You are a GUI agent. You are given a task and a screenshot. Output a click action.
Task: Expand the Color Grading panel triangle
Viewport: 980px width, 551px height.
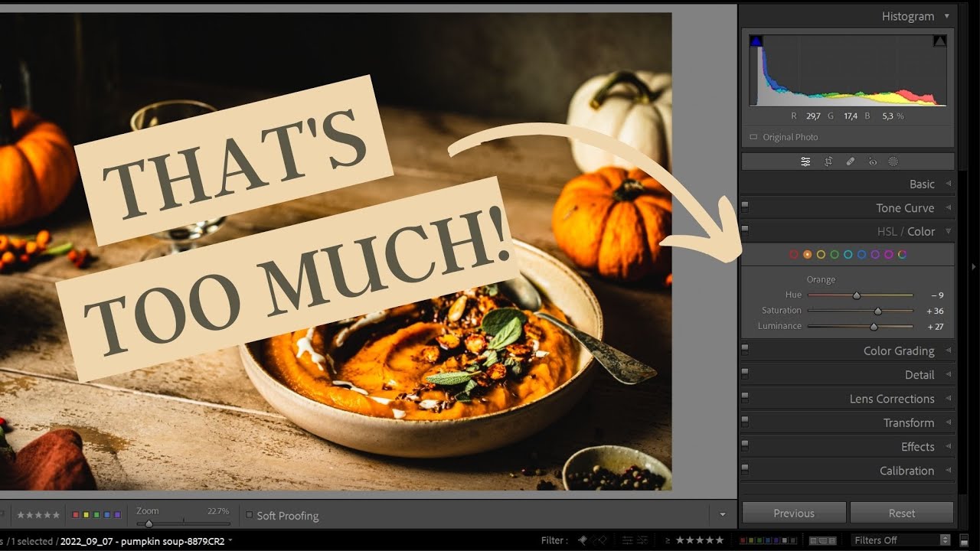[948, 350]
